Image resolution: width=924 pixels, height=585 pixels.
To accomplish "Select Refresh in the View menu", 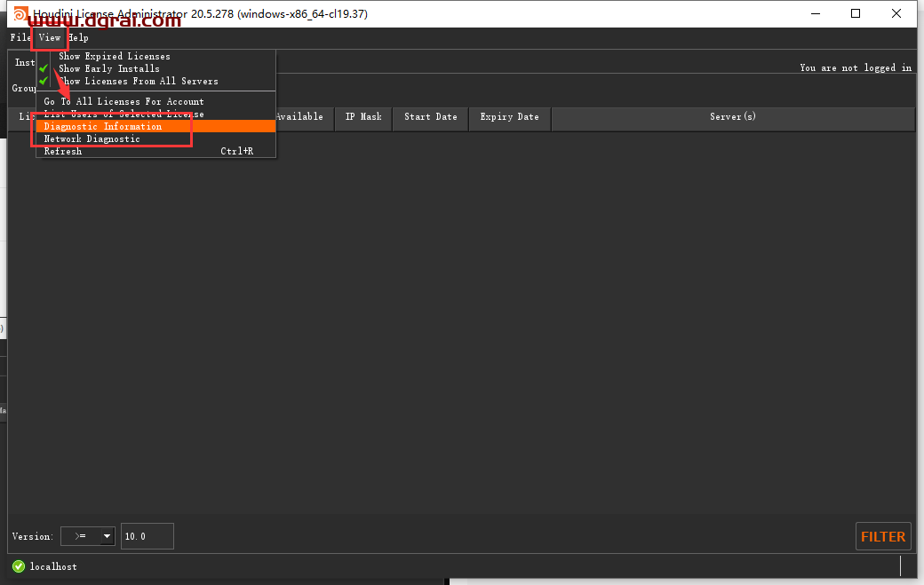I will pyautogui.click(x=156, y=151).
